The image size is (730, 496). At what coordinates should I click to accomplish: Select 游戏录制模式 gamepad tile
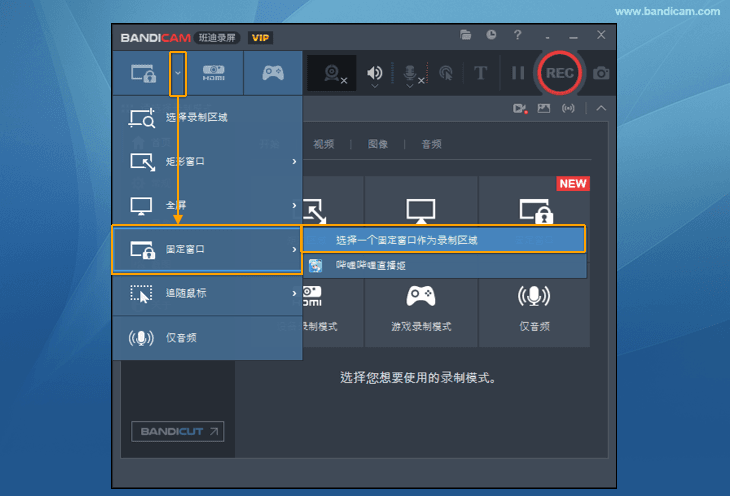421,312
